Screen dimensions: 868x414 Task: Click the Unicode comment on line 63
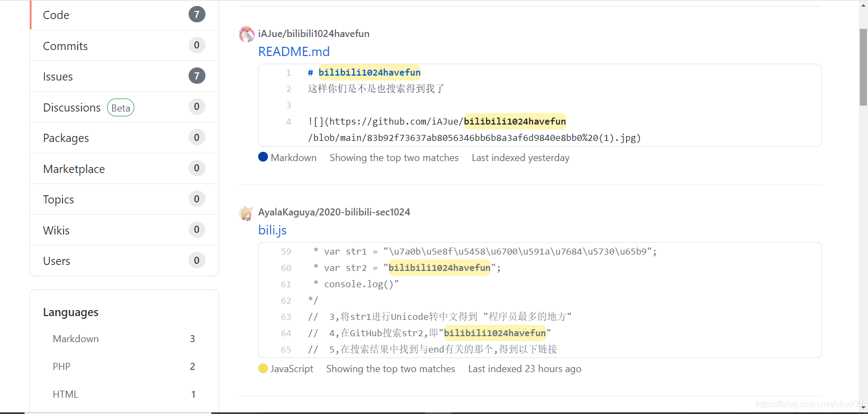click(440, 317)
